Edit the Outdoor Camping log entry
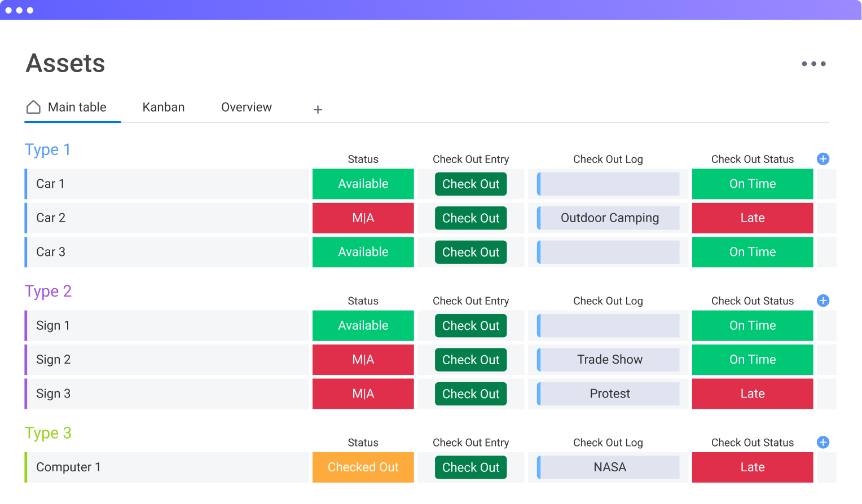The image size is (862, 504). pos(609,218)
